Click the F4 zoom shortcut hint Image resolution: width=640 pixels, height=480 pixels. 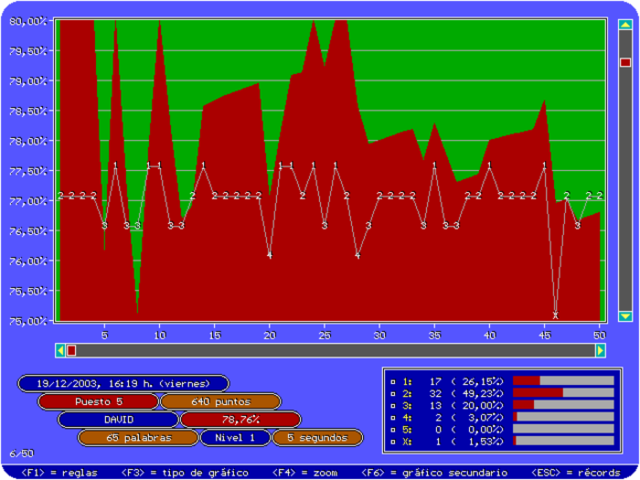click(x=305, y=473)
